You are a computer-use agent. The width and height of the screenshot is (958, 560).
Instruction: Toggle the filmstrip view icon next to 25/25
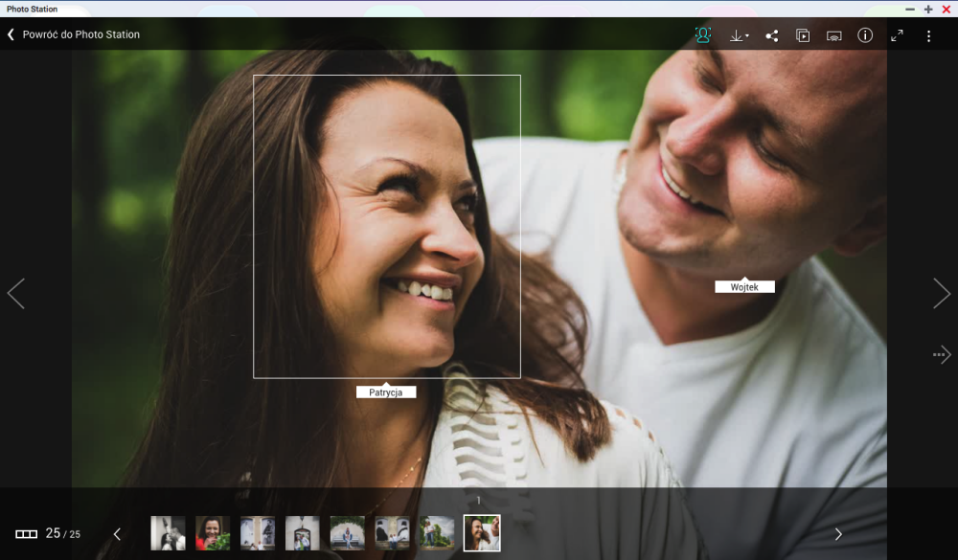click(x=26, y=534)
